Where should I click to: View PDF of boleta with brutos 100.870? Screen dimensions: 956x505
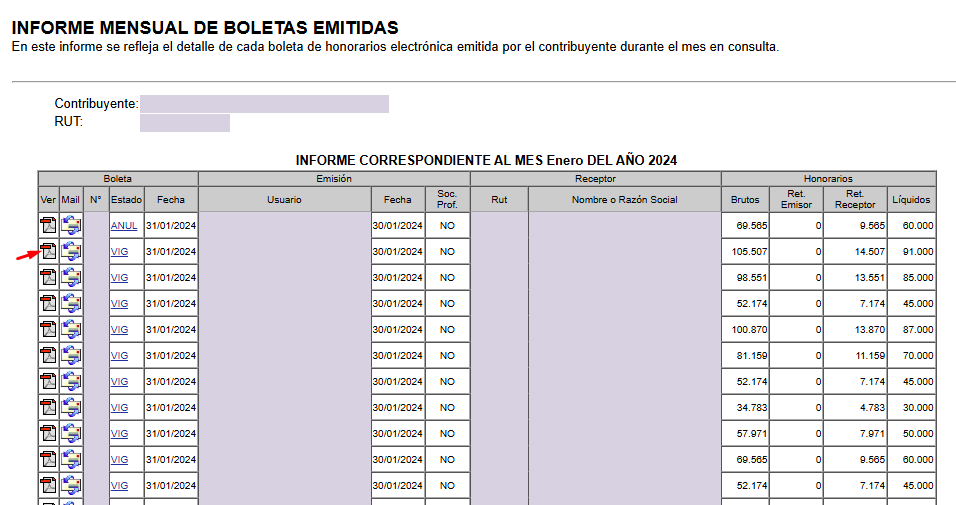coord(48,329)
